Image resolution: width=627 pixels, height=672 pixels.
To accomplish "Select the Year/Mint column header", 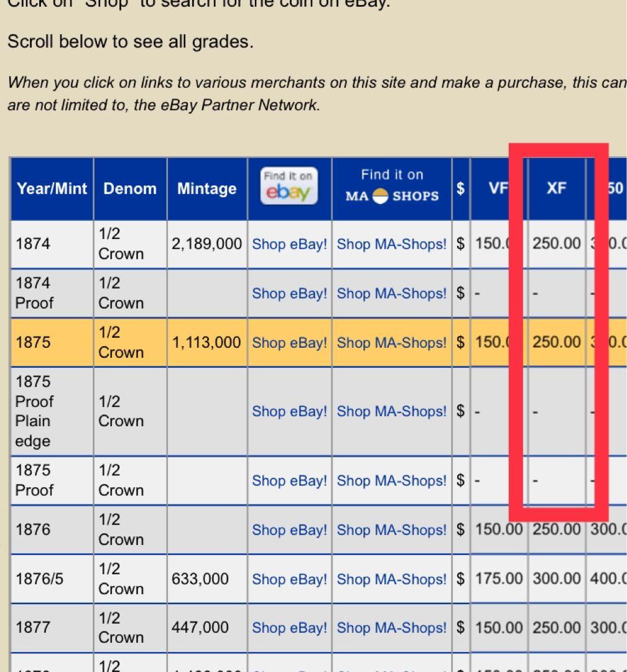I will pyautogui.click(x=52, y=189).
